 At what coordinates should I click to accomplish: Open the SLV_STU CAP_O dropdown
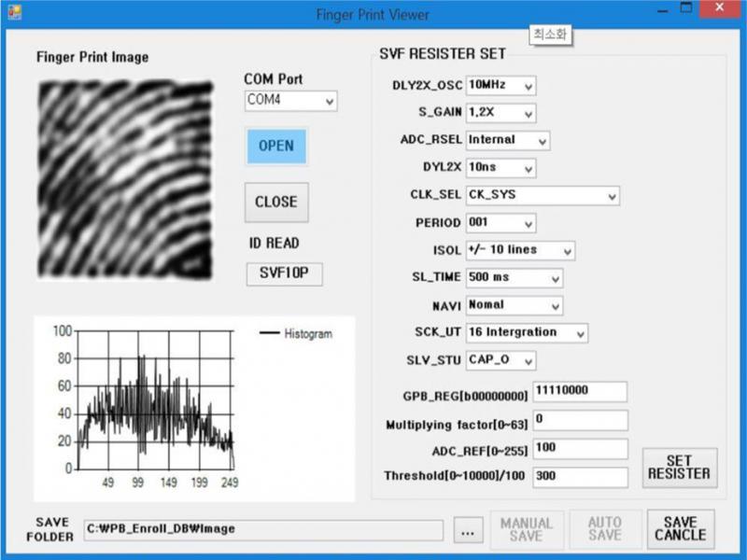coord(500,359)
